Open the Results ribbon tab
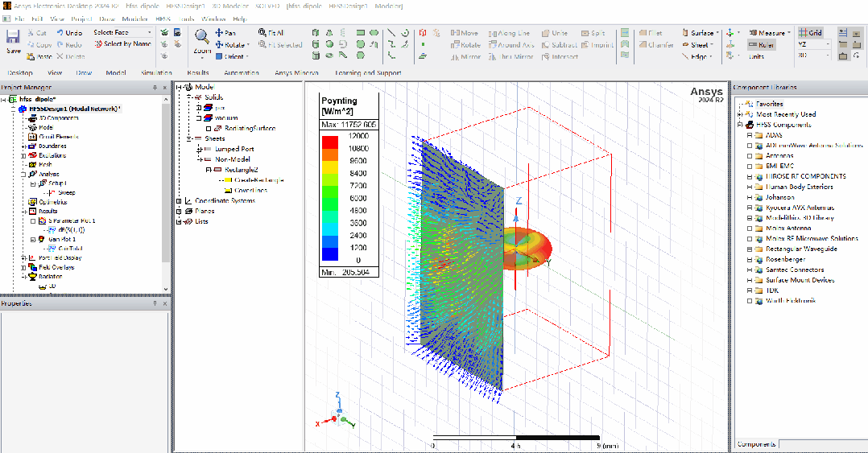Screen dimensions: 868x453 [197, 72]
